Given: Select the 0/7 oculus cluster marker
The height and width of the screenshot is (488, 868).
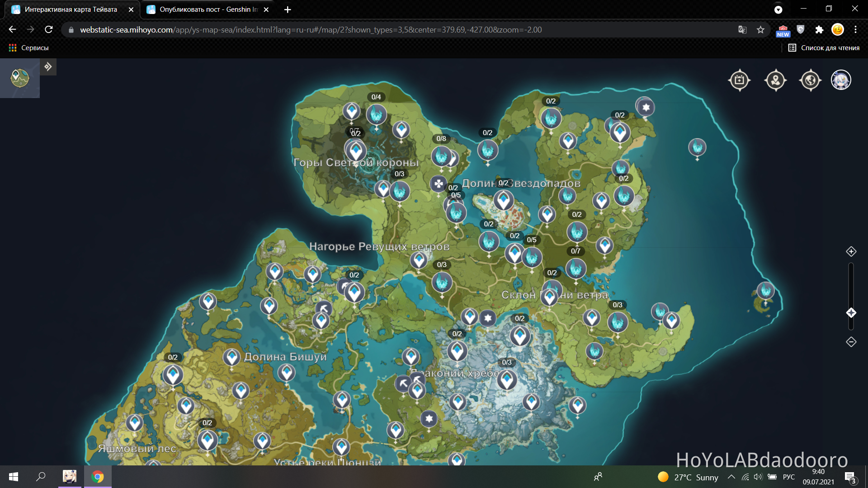Looking at the screenshot, I should 576,268.
